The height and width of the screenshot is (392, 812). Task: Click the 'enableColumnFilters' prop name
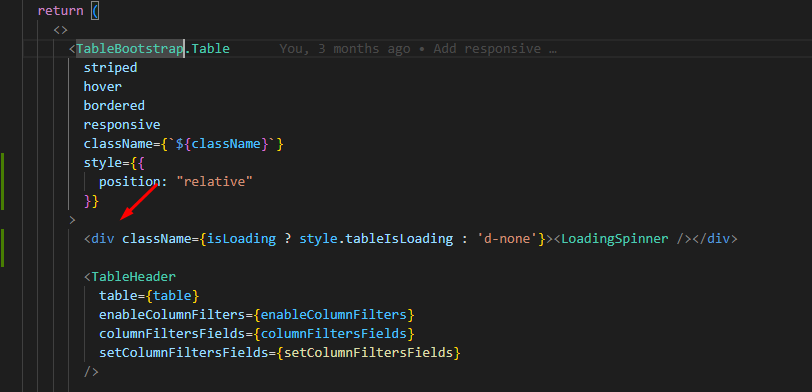172,315
